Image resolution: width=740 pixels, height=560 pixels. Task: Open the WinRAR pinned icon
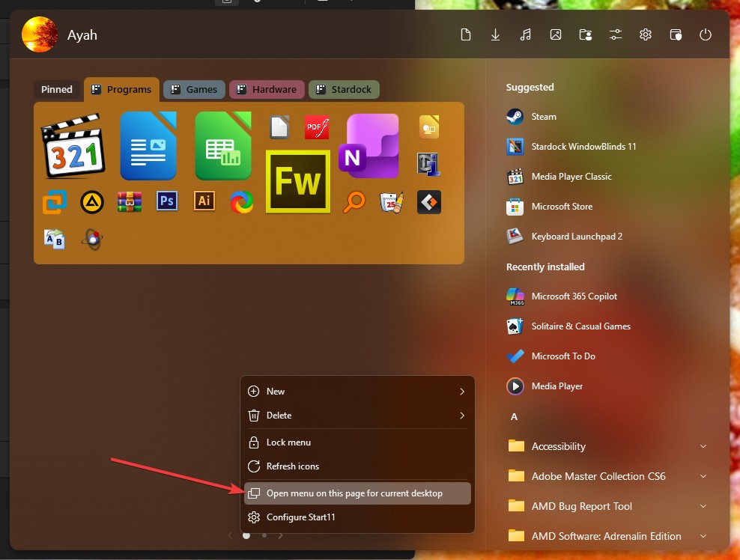[130, 201]
